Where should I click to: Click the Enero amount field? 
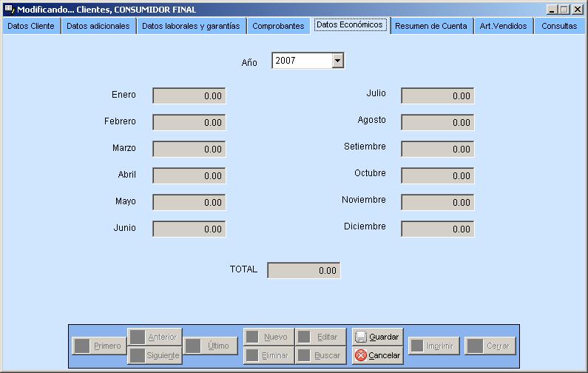[x=189, y=95]
